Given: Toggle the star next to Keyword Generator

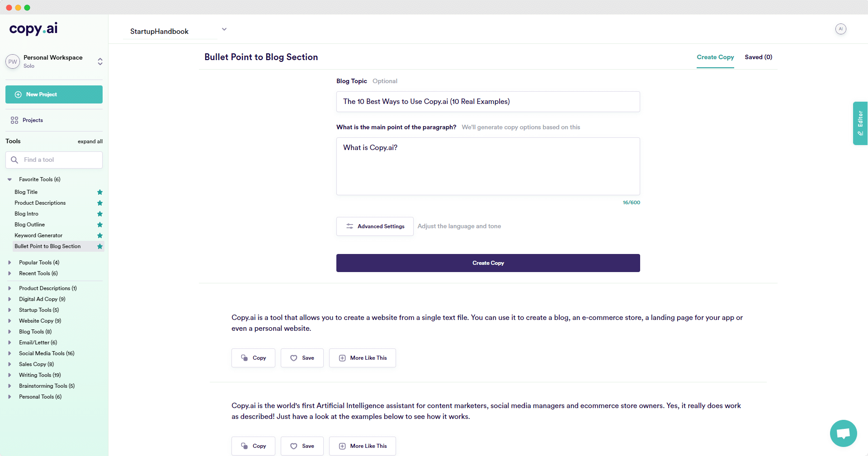Looking at the screenshot, I should (100, 235).
